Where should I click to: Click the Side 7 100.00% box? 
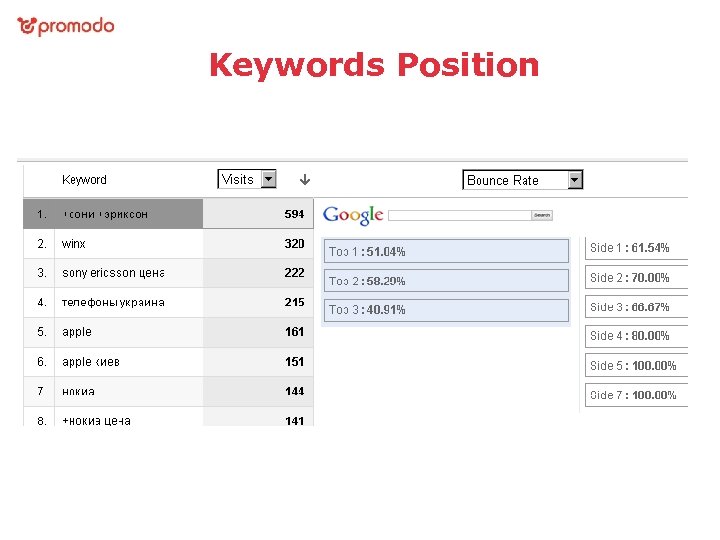point(636,395)
